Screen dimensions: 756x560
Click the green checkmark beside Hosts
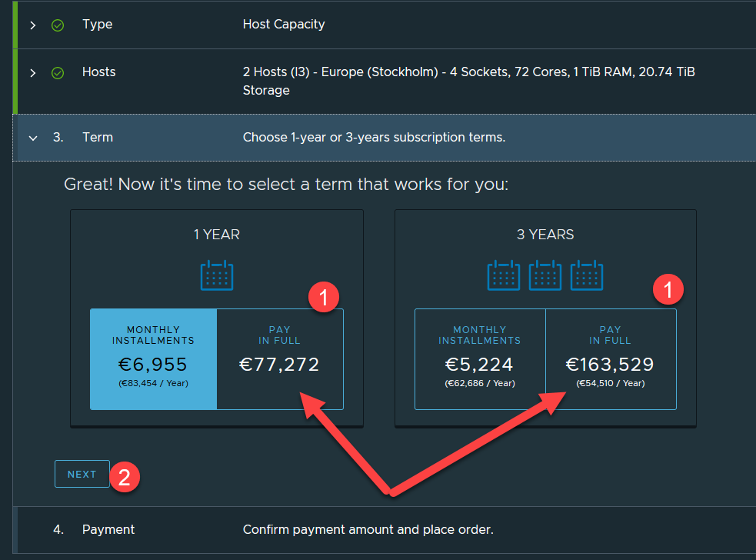click(x=58, y=72)
